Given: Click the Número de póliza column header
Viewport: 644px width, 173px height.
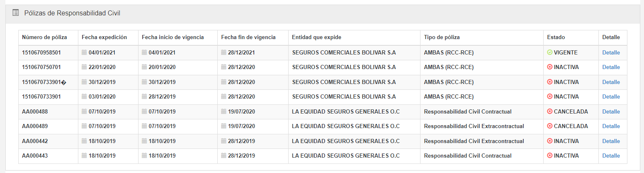Looking at the screenshot, I should point(44,37).
